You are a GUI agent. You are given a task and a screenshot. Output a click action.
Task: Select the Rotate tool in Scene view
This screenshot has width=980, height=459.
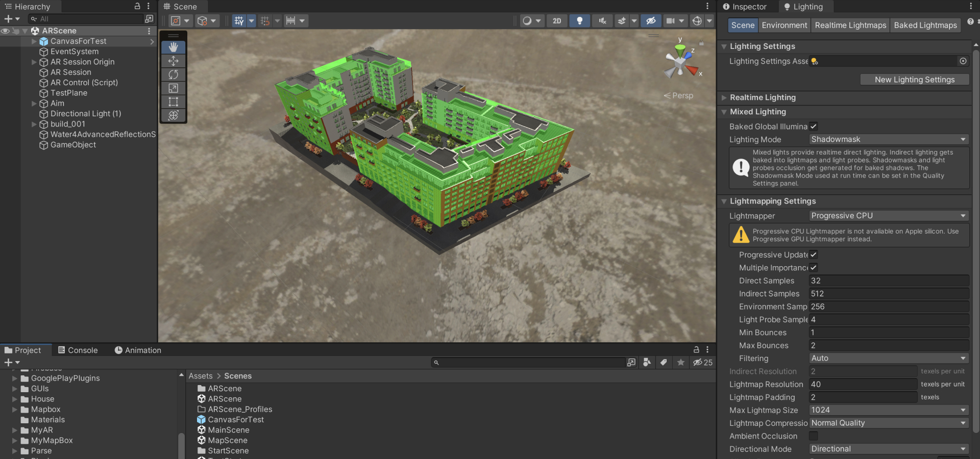(174, 74)
